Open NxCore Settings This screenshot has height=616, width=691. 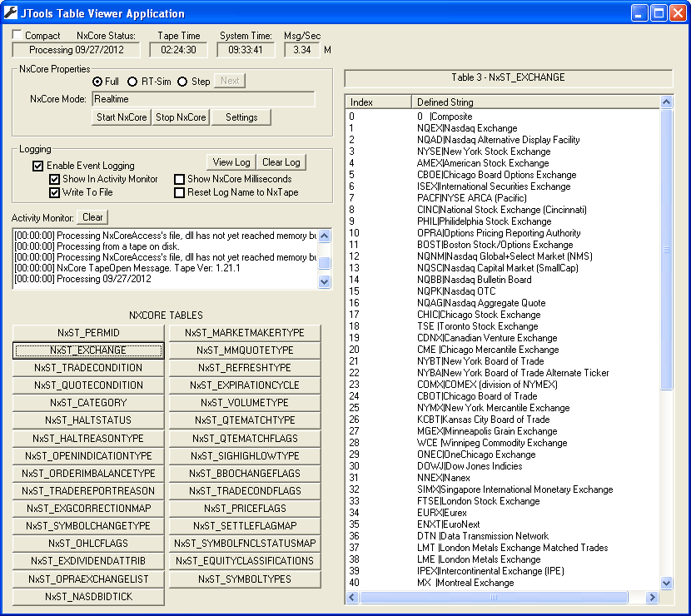(241, 117)
